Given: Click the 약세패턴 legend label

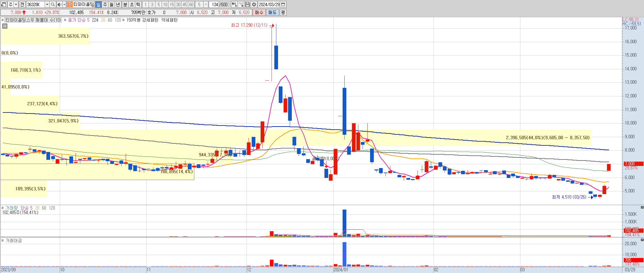Looking at the screenshot, I should (170, 20).
